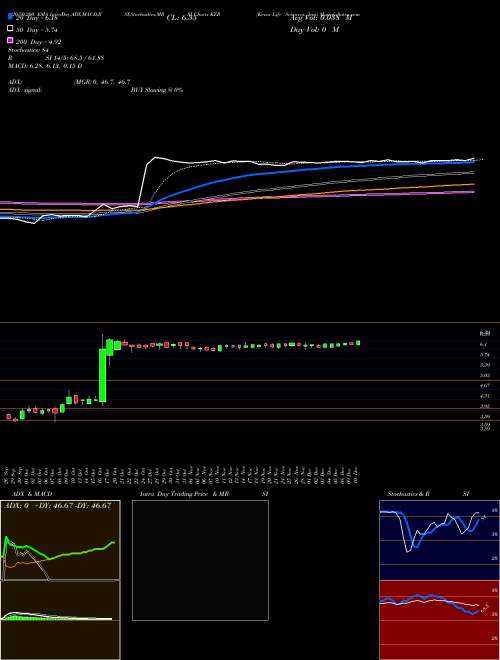Click the first red candlestick at far left
This screenshot has height=660, width=500.
[8, 416]
